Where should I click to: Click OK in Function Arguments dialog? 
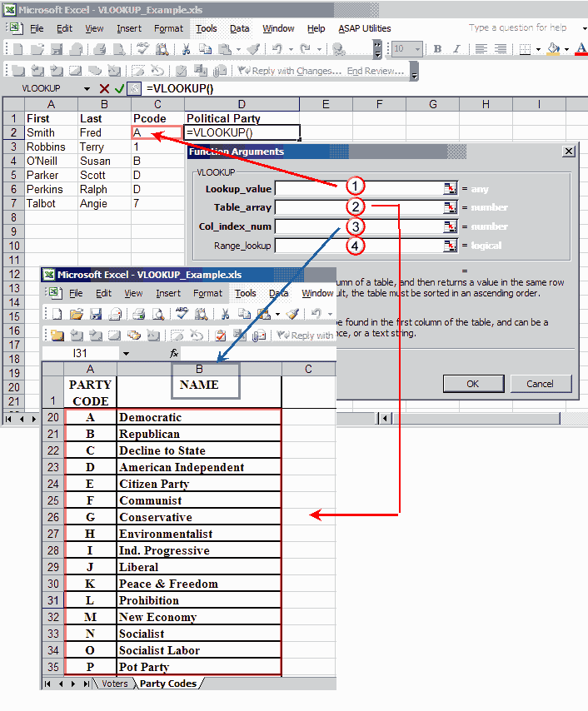pyautogui.click(x=472, y=384)
